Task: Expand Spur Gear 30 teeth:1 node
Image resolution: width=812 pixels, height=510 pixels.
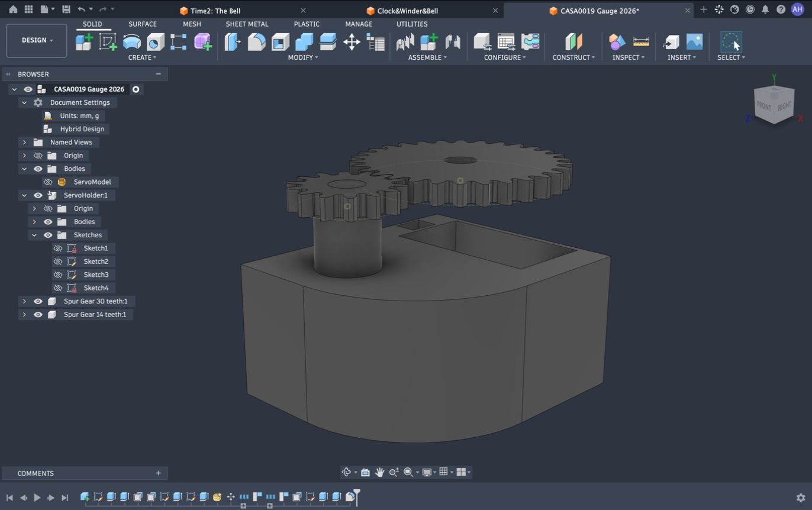Action: [x=24, y=301]
